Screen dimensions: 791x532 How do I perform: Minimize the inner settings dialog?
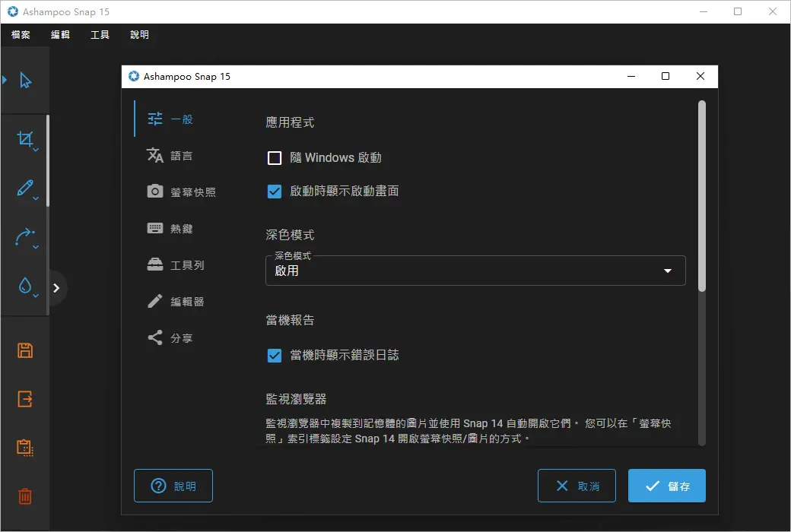click(631, 76)
